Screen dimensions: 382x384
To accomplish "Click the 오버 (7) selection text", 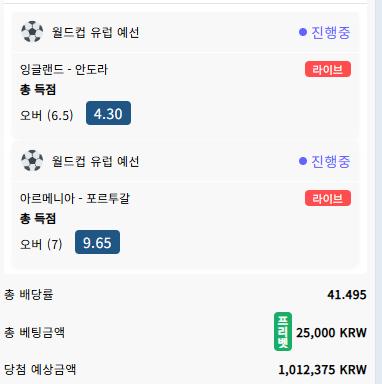I will coord(41,244).
